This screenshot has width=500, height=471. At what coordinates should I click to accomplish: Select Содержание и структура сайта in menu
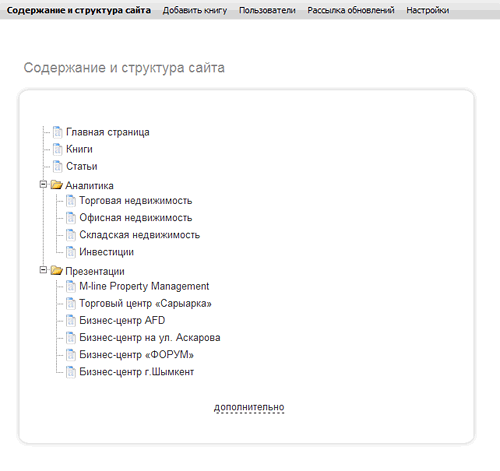tap(79, 10)
